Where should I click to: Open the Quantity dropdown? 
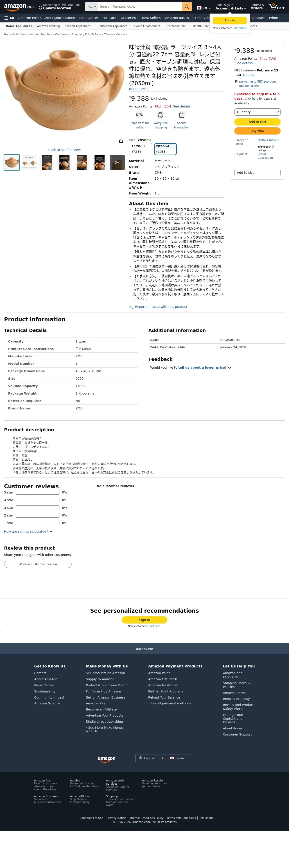pyautogui.click(x=257, y=112)
